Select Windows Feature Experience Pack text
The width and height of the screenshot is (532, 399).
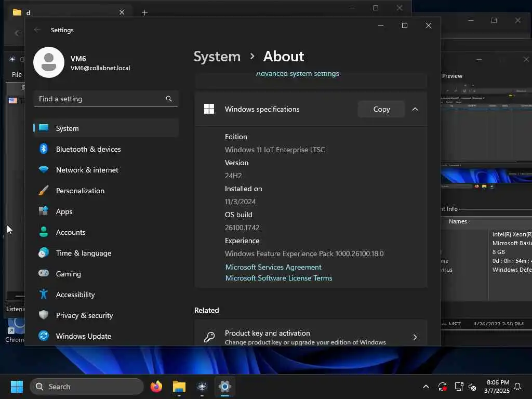tap(304, 254)
